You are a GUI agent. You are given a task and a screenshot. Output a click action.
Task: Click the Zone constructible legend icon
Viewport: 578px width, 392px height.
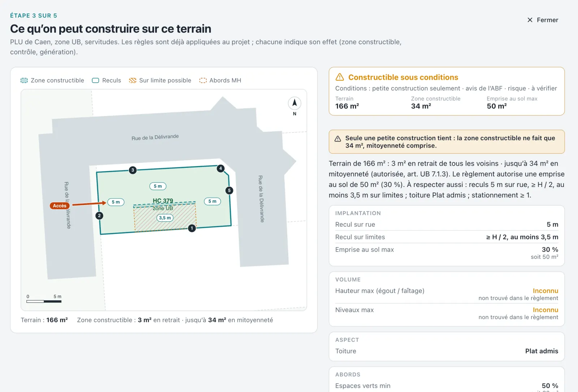point(24,80)
